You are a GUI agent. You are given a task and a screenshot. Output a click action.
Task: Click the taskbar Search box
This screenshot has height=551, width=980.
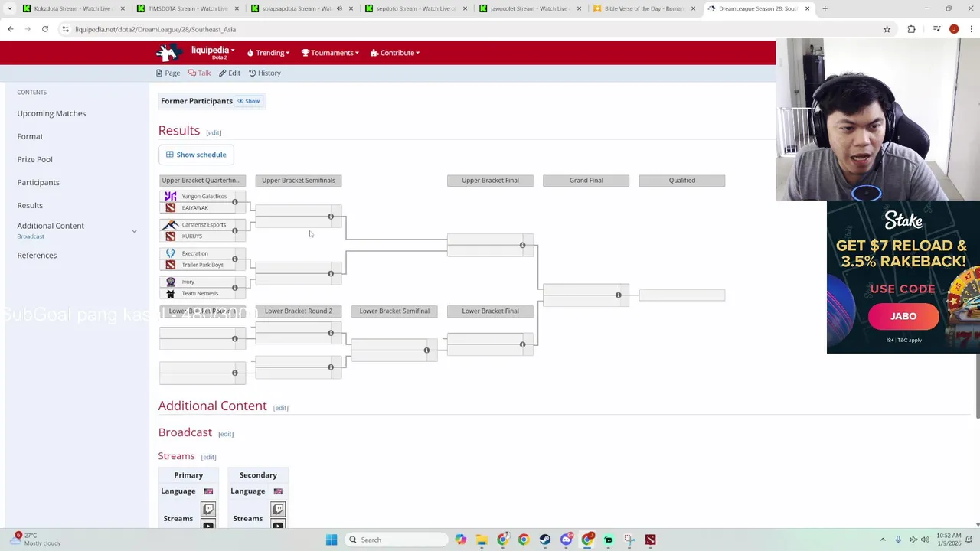[x=394, y=540]
